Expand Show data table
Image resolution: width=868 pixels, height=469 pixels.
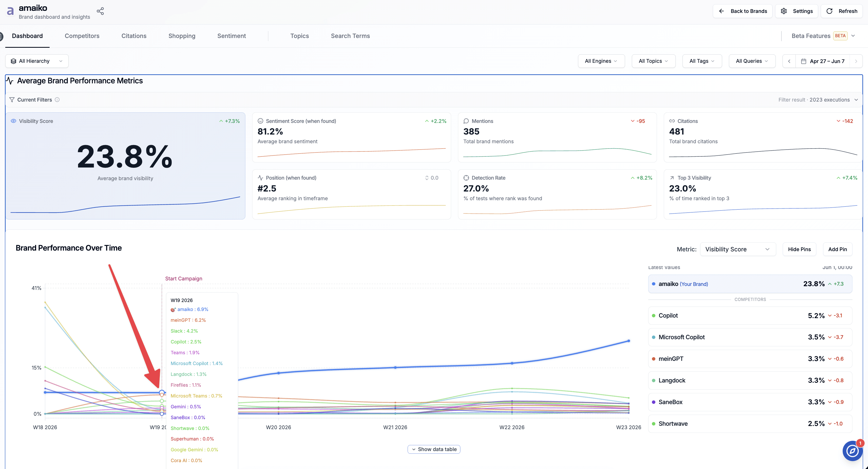pos(434,449)
